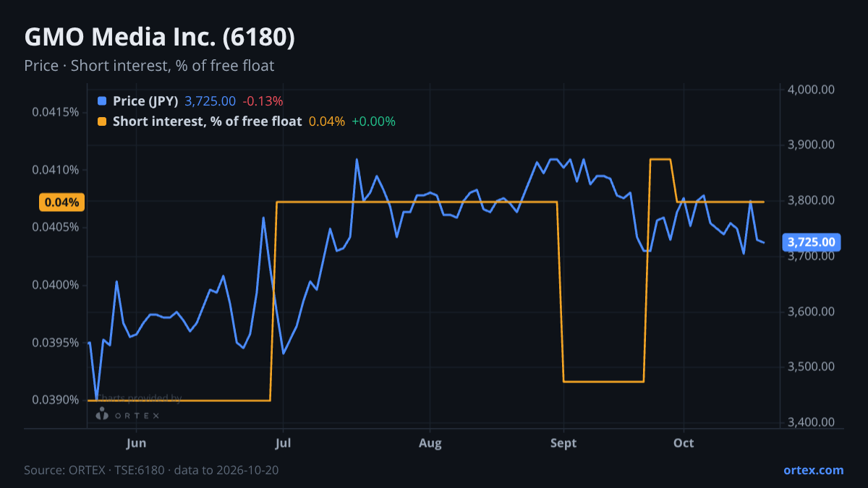Click the Jul x-axis label
This screenshot has width=868, height=488.
pyautogui.click(x=284, y=443)
